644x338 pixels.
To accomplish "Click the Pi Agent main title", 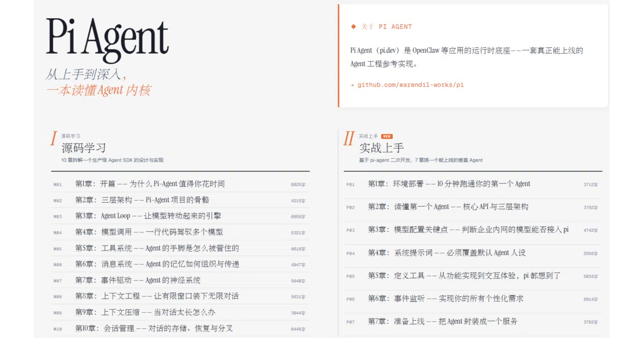I will (x=107, y=39).
